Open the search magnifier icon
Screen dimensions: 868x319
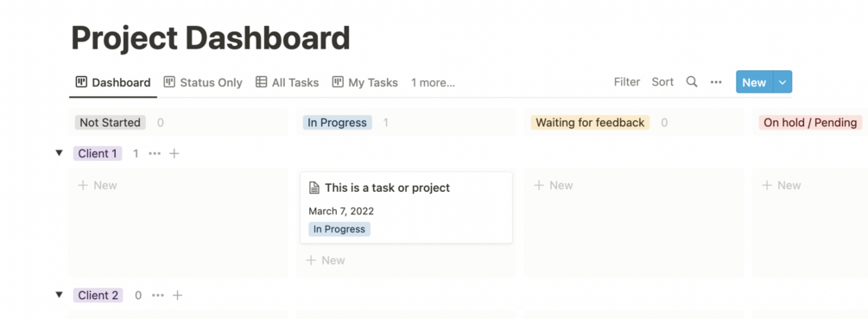(692, 82)
